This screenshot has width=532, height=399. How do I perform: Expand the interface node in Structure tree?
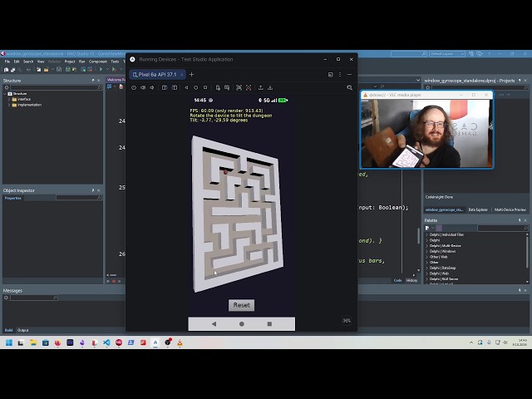(9, 100)
